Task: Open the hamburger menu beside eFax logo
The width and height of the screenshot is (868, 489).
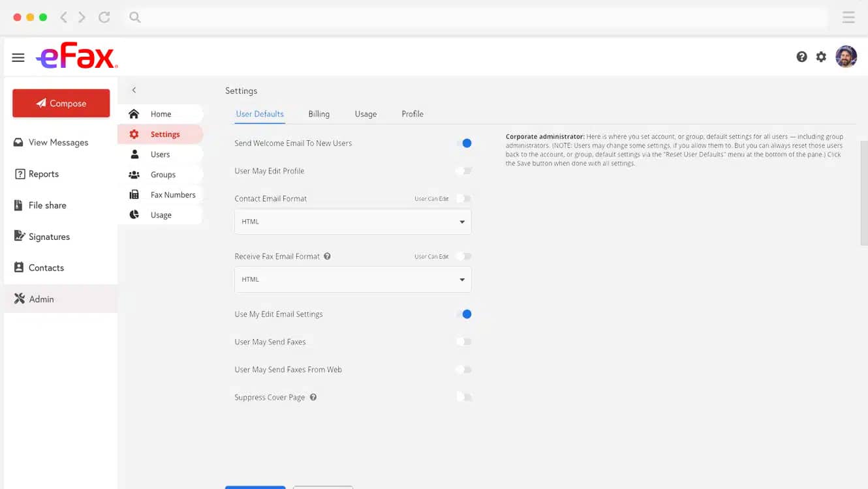Action: [x=18, y=57]
